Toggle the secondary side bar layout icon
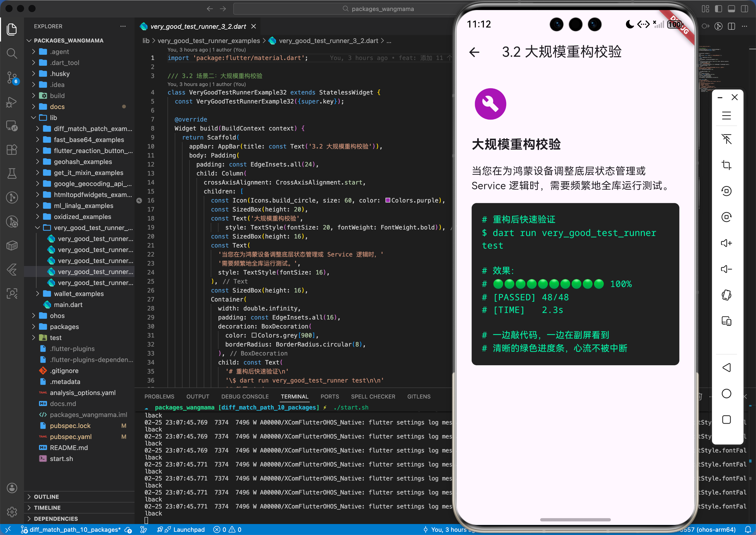This screenshot has width=756, height=535. click(744, 9)
